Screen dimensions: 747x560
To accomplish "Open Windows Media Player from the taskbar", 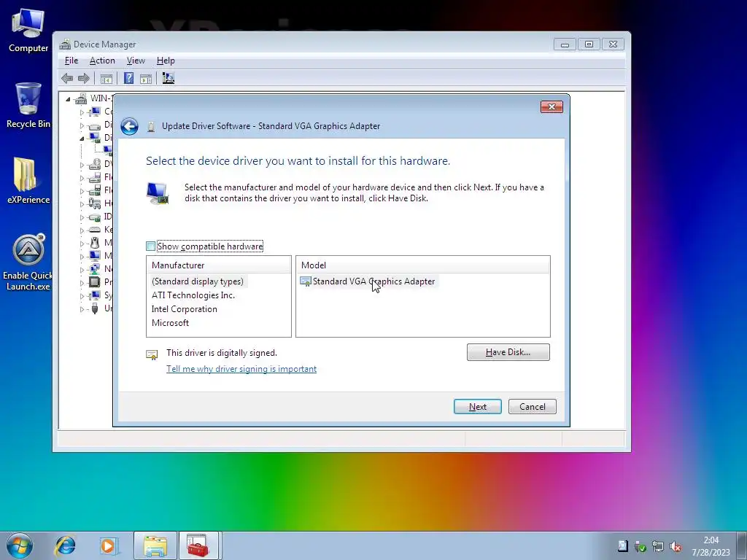I will pyautogui.click(x=108, y=545).
